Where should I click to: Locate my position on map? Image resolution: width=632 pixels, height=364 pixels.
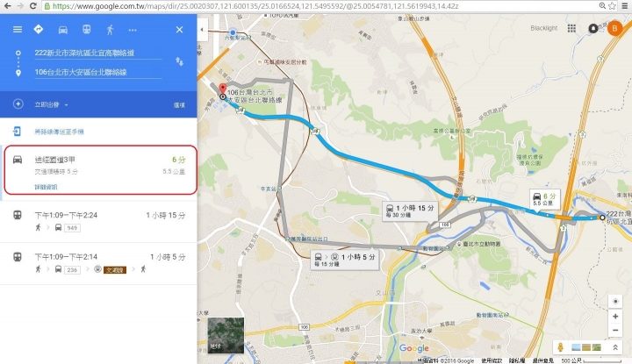click(x=615, y=301)
